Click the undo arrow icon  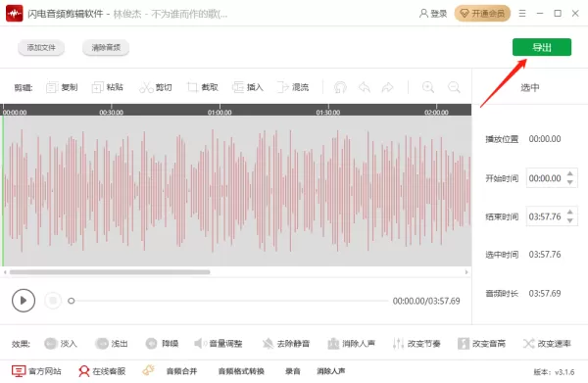pyautogui.click(x=365, y=87)
